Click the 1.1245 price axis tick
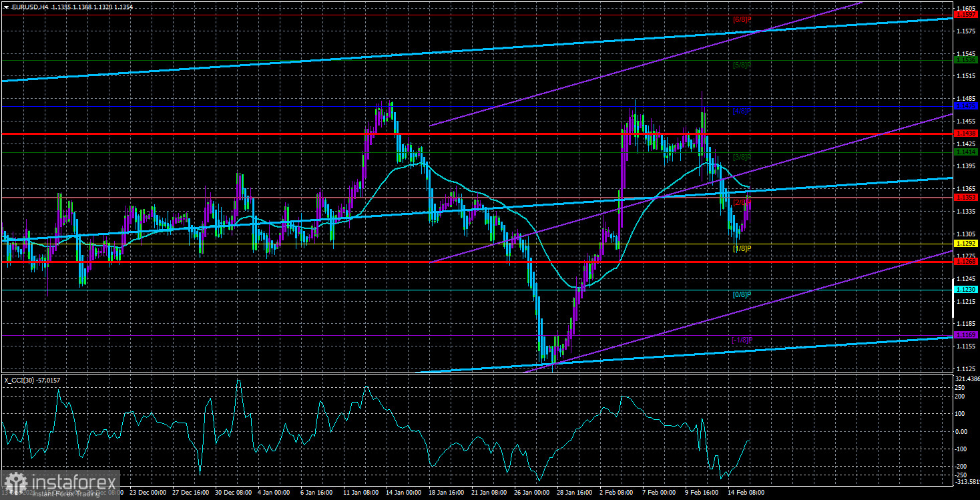980x500 pixels. (x=965, y=279)
